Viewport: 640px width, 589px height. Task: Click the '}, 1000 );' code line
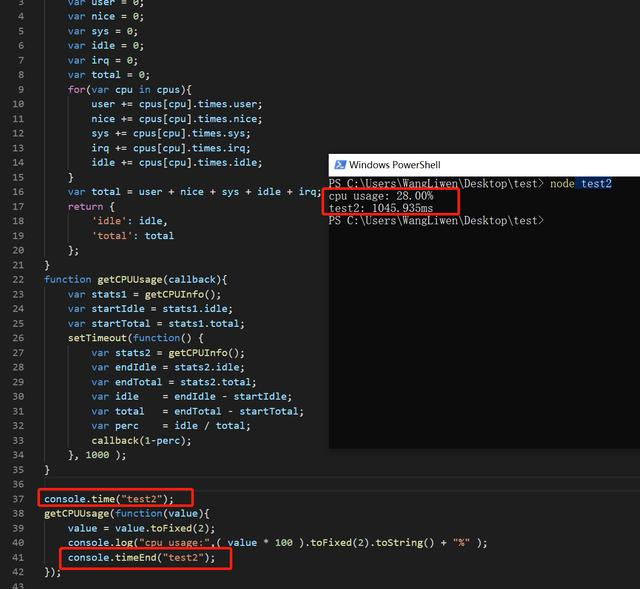[x=97, y=455]
